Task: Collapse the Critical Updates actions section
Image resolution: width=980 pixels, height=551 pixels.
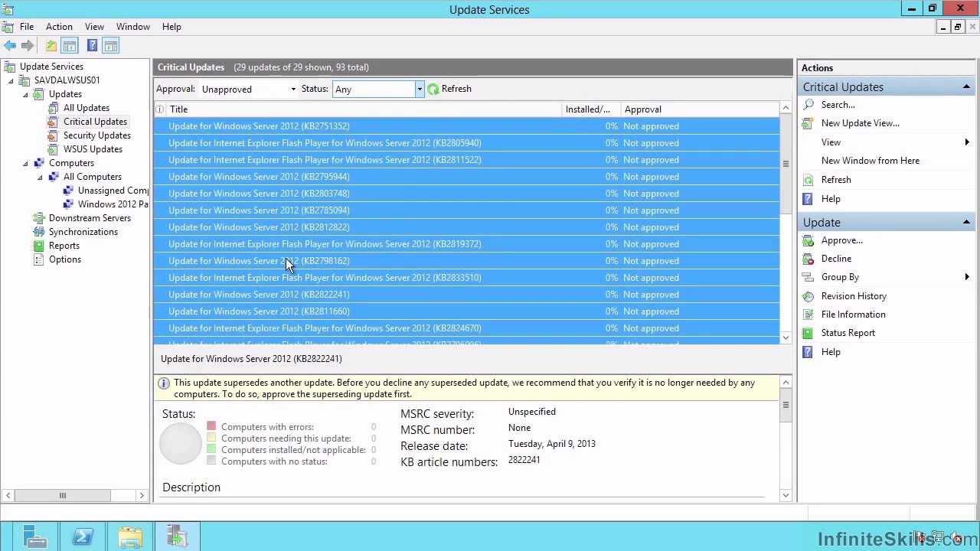Action: pos(966,87)
